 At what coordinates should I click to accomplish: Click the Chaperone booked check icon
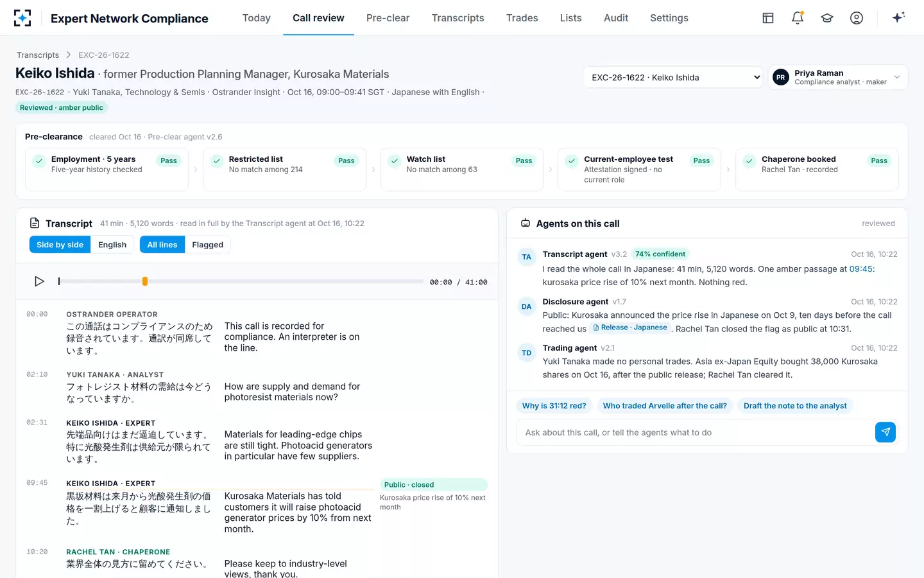pos(749,161)
